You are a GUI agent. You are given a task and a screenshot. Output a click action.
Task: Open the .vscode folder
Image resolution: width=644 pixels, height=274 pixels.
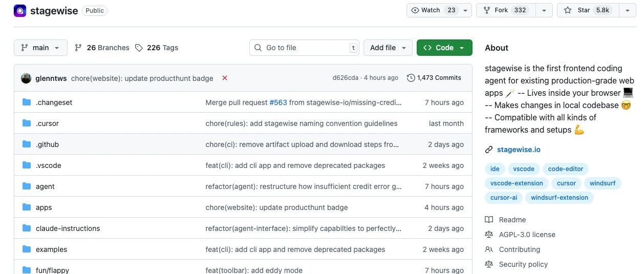(49, 165)
